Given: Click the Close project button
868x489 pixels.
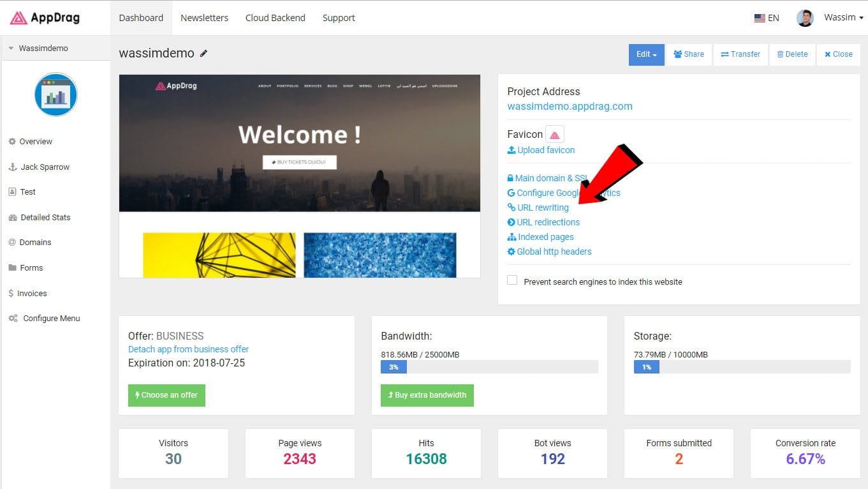Looking at the screenshot, I should 839,54.
